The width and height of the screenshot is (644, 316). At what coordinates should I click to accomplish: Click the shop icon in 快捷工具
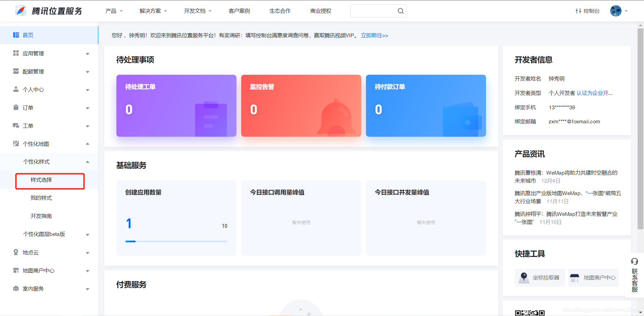pos(575,277)
